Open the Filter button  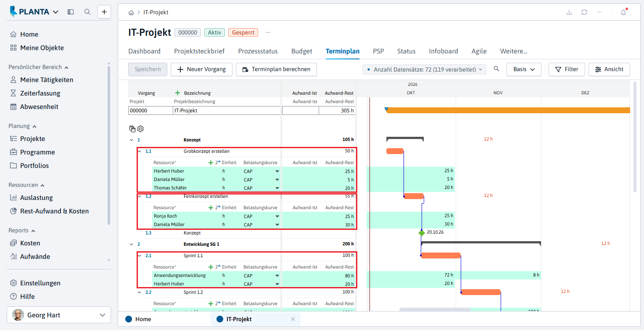pos(567,69)
